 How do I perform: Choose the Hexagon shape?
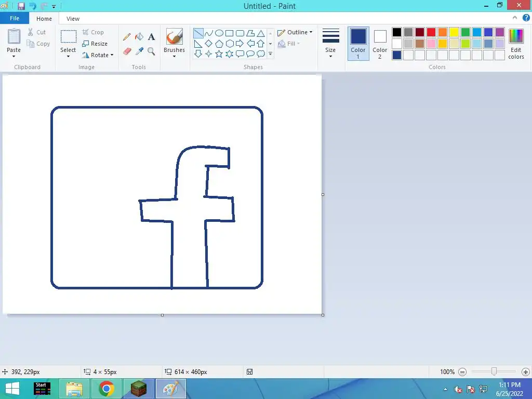(230, 44)
